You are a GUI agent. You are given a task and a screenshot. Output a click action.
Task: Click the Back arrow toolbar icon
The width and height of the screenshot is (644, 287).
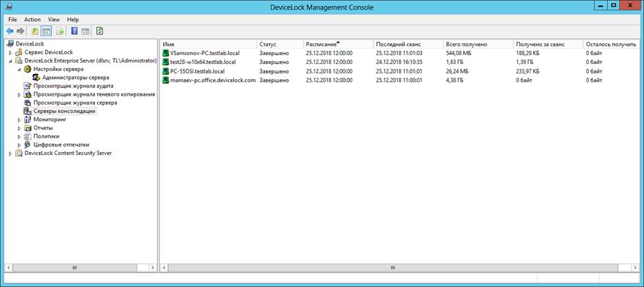point(10,31)
